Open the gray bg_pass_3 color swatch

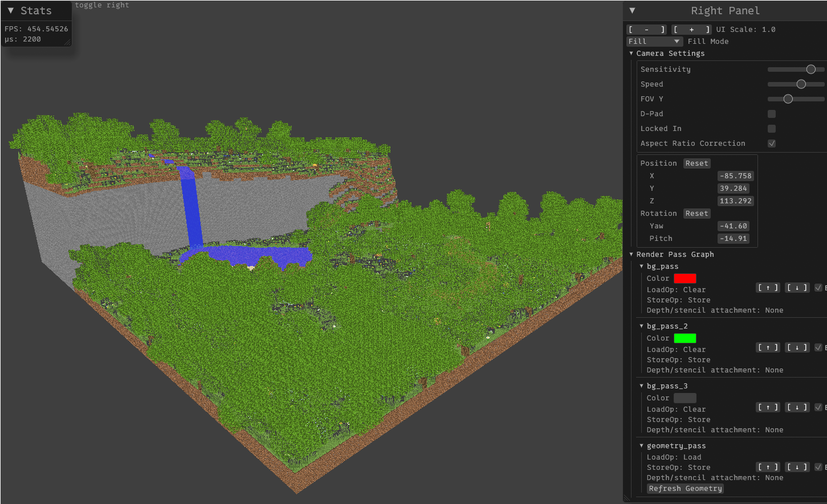pyautogui.click(x=685, y=398)
